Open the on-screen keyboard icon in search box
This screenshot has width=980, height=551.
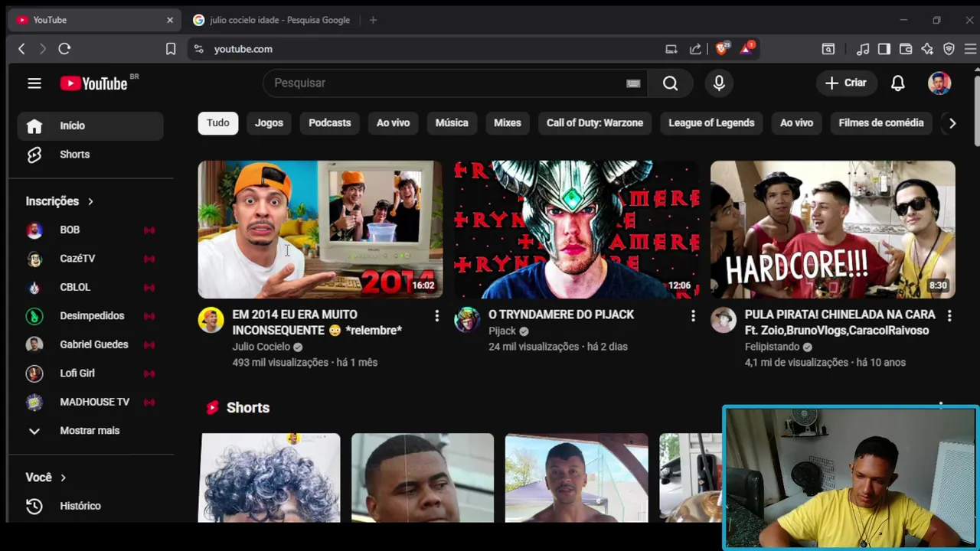633,83
